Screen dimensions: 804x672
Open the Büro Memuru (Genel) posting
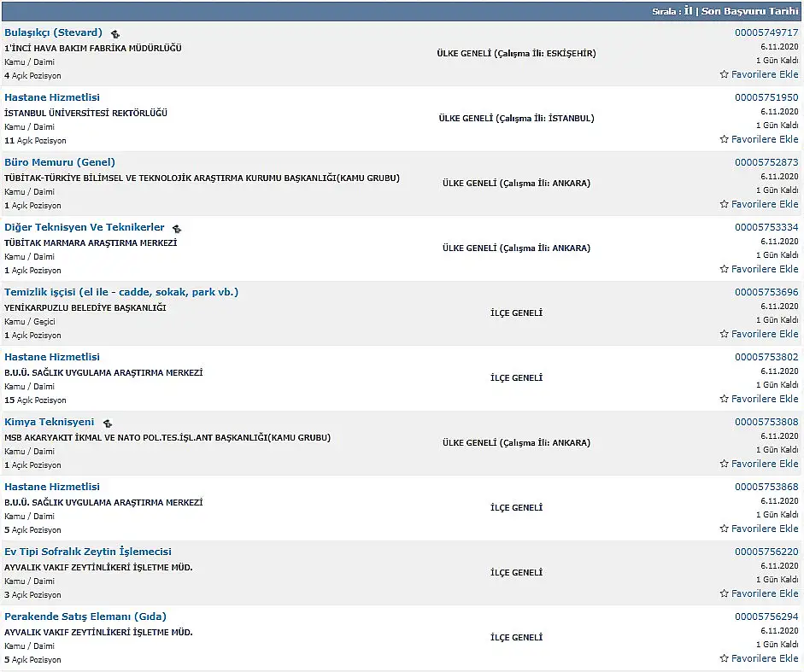click(60, 162)
